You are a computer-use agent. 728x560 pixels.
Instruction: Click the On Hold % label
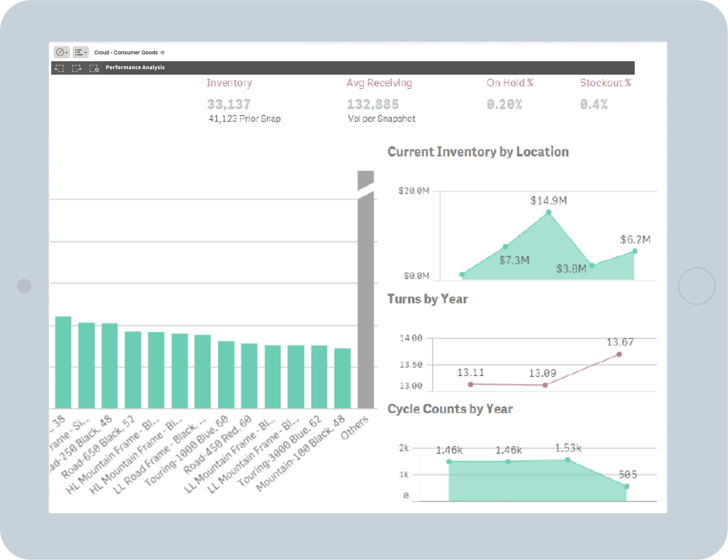510,82
